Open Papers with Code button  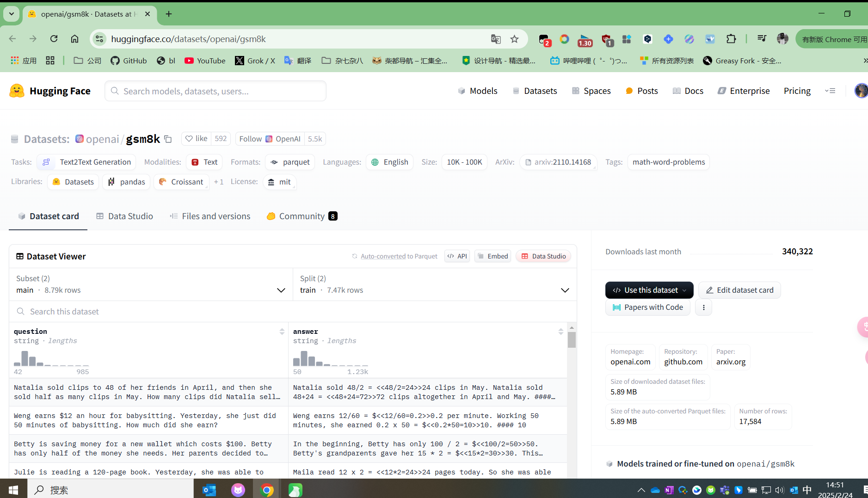pyautogui.click(x=647, y=307)
